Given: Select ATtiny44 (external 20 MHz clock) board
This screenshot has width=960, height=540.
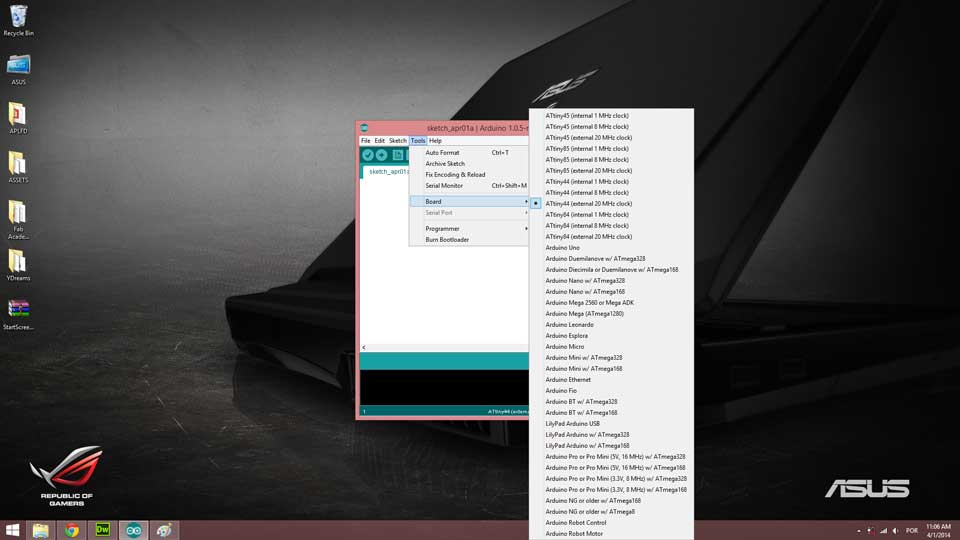Looking at the screenshot, I should click(x=611, y=204).
